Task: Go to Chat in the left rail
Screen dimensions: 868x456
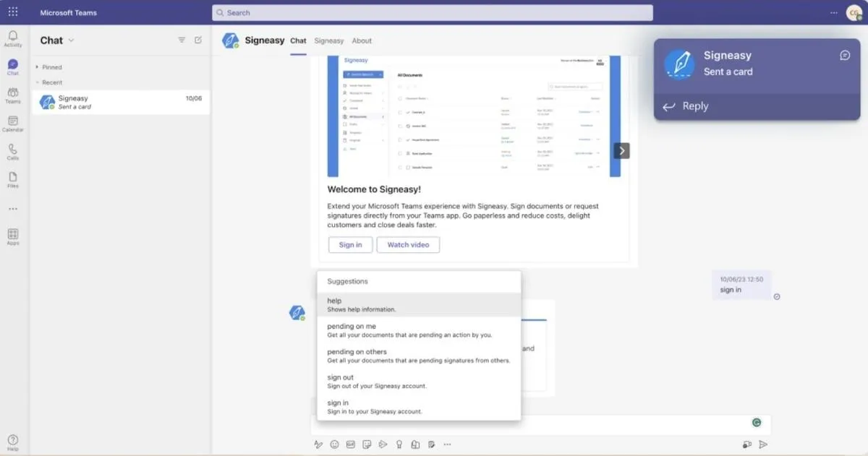Action: tap(13, 67)
